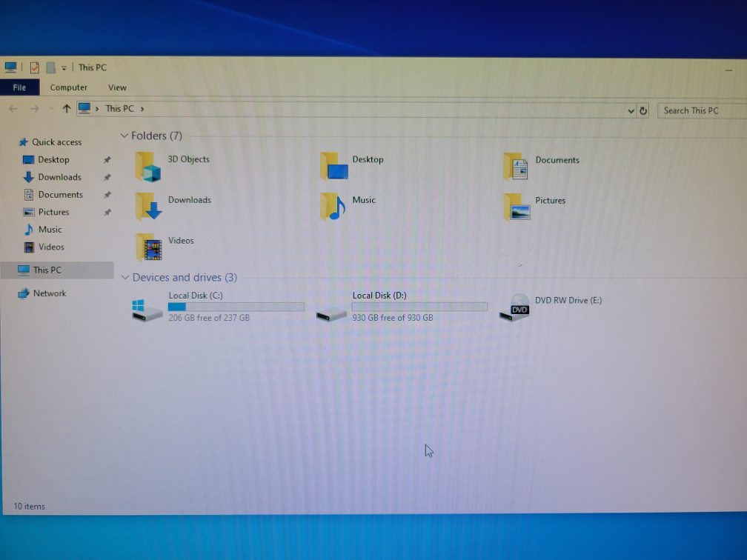Click the Local Disk (C:) usage bar

coord(236,307)
